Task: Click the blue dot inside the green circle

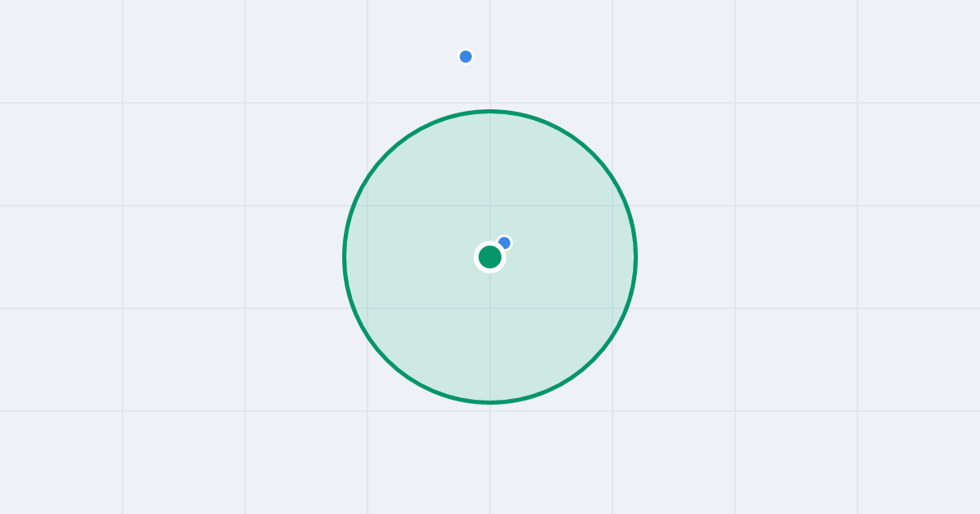Action: click(x=505, y=242)
